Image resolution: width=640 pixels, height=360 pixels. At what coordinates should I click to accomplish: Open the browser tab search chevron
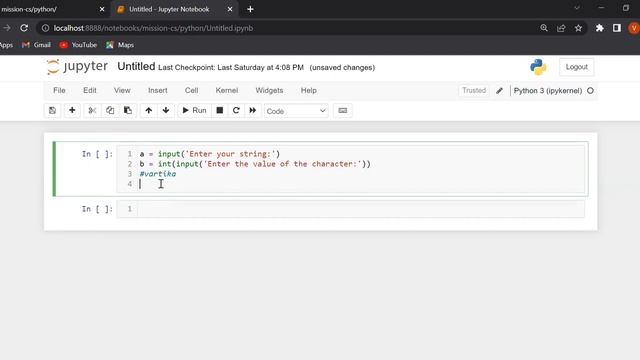[x=576, y=8]
